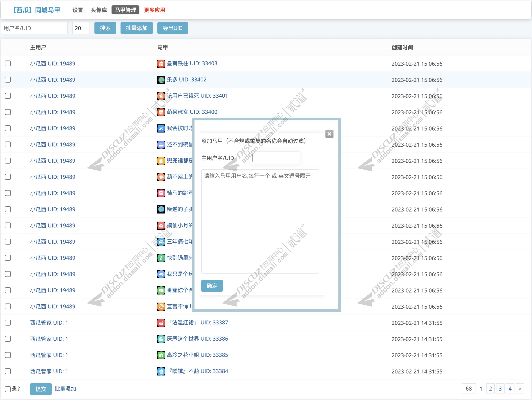Go to page 3
This screenshot has height=400, width=532.
pyautogui.click(x=500, y=389)
